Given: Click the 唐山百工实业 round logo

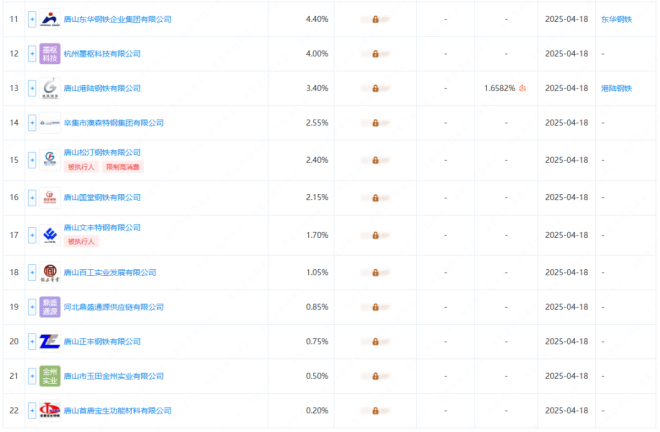Looking at the screenshot, I should coord(50,272).
